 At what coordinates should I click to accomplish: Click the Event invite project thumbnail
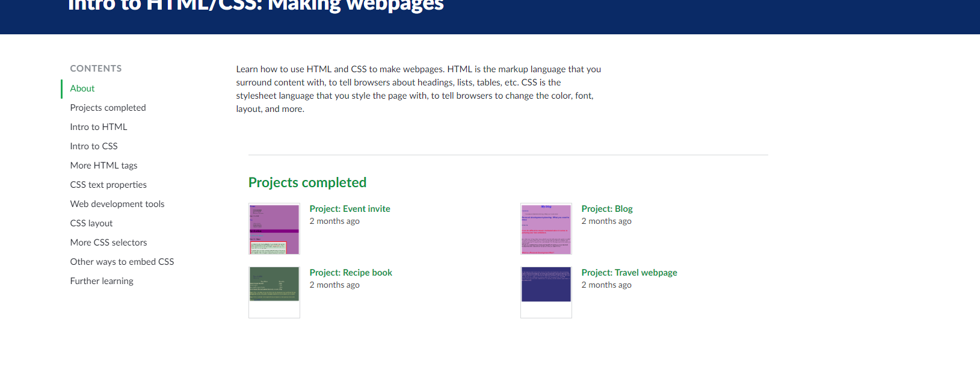274,229
